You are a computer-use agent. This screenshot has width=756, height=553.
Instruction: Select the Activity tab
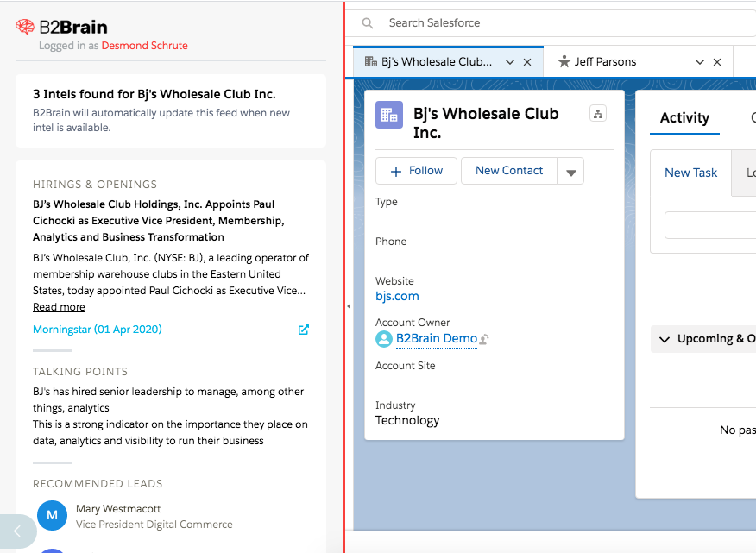(x=684, y=117)
